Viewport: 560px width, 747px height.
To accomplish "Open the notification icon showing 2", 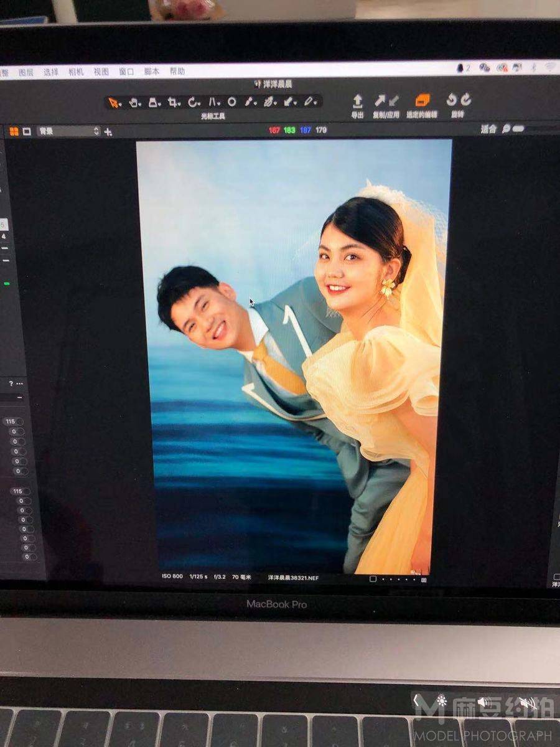I will tap(464, 68).
